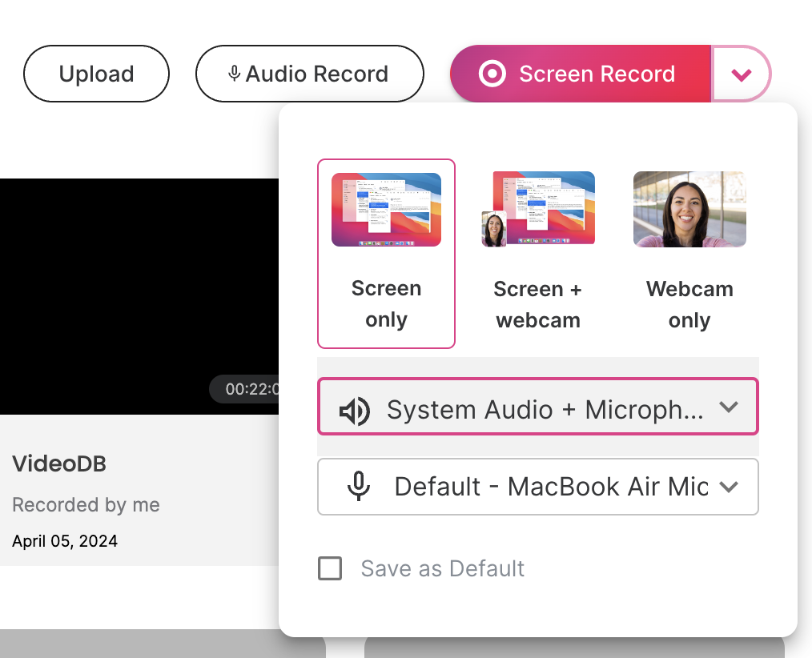The width and height of the screenshot is (812, 658).
Task: Click the Upload button
Action: 95,73
